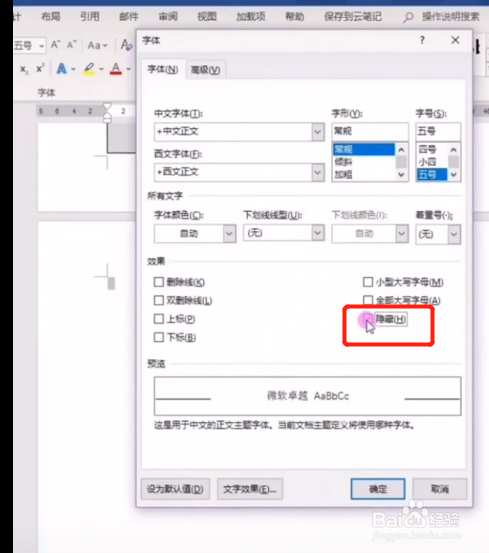Click the Increase Font Size icon
Screen dimensions: 489x553
55,45
